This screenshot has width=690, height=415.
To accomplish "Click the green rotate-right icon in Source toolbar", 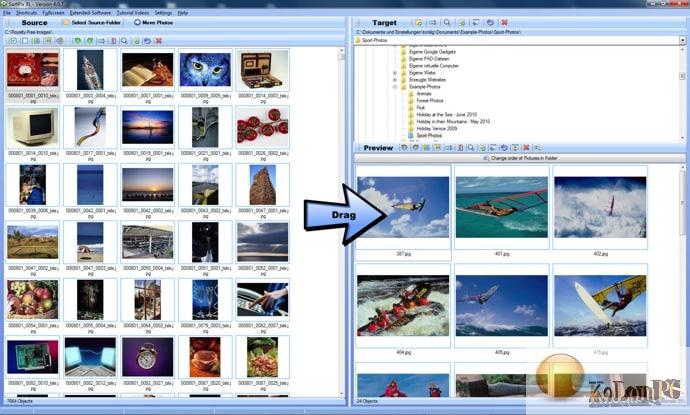I will pyautogui.click(x=90, y=40).
